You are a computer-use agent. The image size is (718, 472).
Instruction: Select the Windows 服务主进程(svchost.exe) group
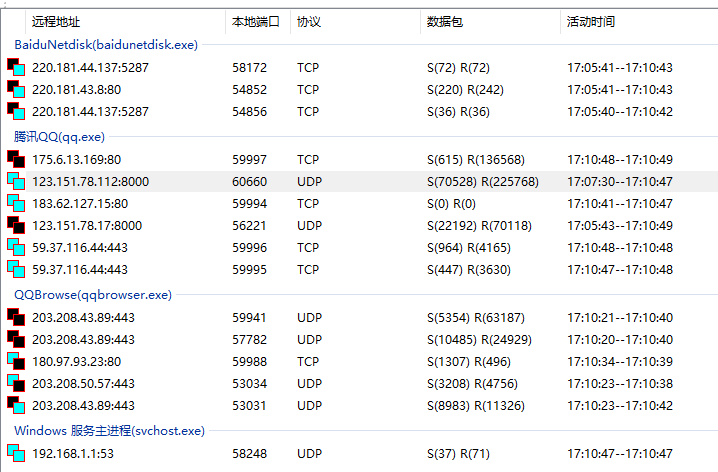[108, 431]
